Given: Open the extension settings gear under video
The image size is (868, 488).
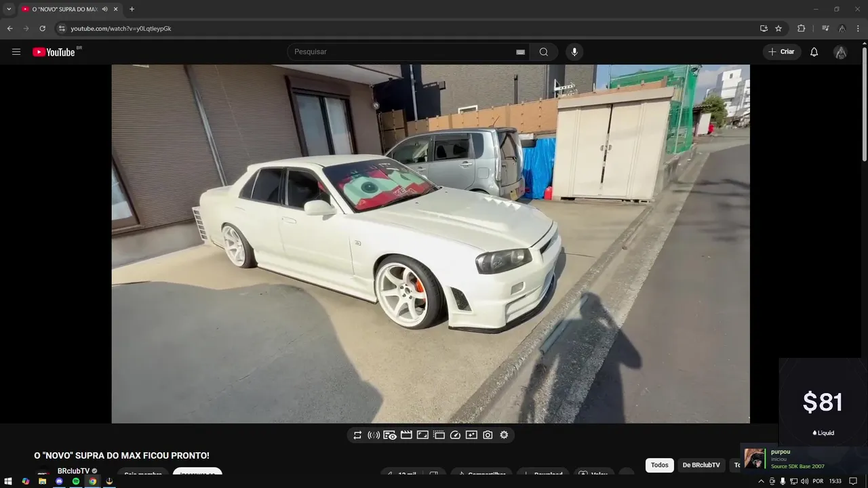Looking at the screenshot, I should click(504, 435).
